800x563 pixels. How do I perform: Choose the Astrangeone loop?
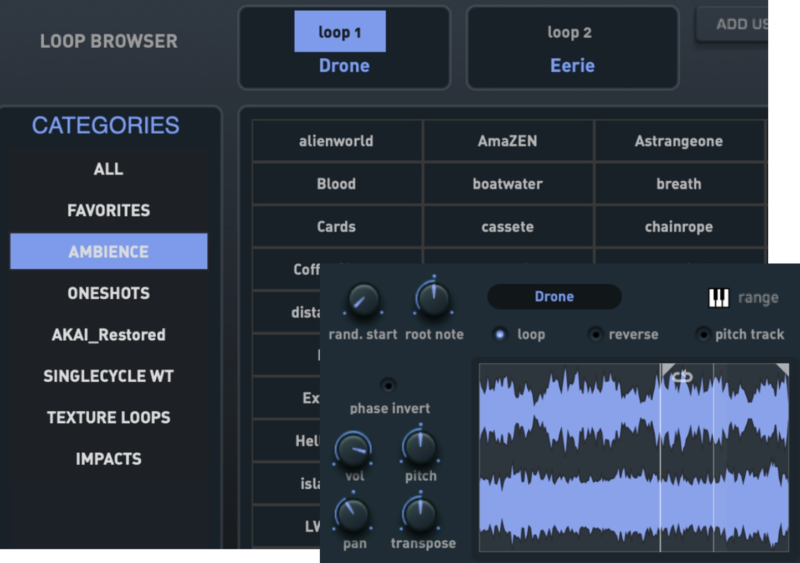tap(680, 141)
